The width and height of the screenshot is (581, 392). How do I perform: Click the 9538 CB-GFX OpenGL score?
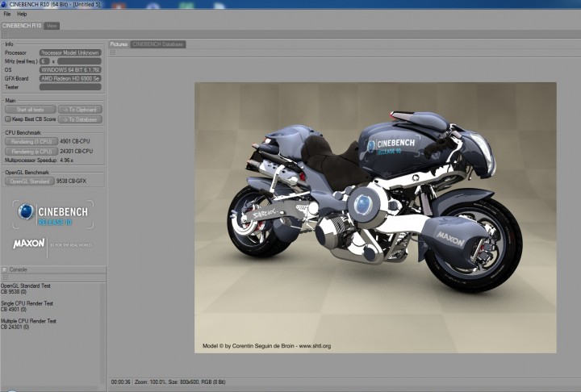tap(71, 181)
